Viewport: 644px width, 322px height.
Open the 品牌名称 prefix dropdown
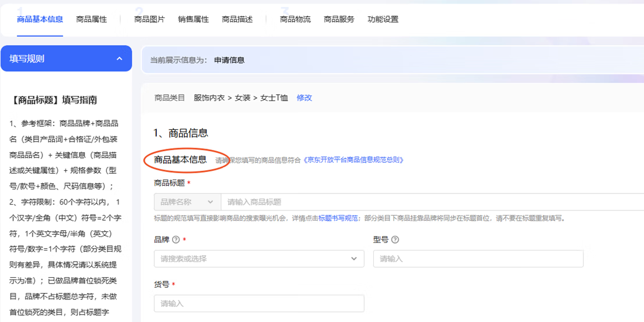tap(187, 202)
